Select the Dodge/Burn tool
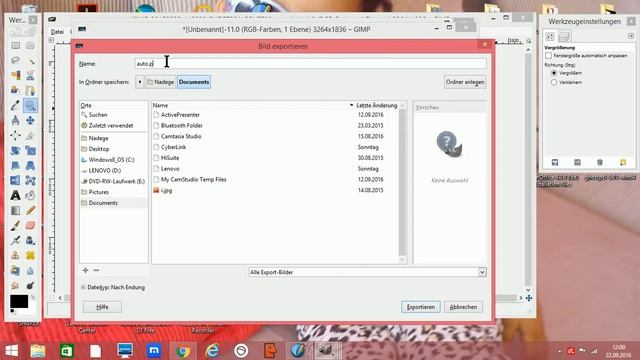The image size is (640, 360). tap(30, 285)
